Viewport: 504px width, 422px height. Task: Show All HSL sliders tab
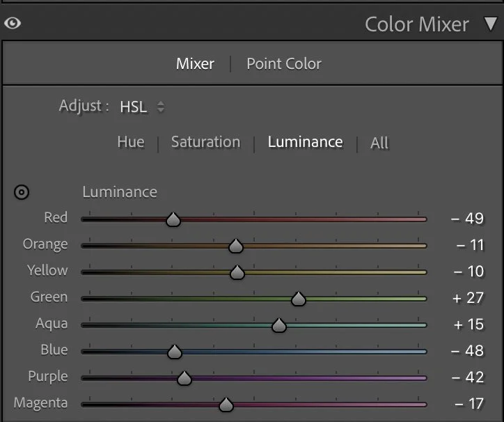click(379, 143)
